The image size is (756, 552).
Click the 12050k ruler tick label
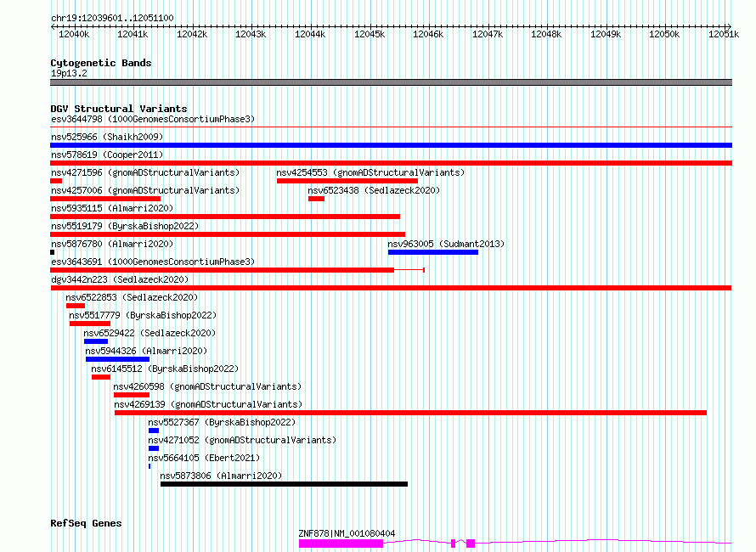664,34
